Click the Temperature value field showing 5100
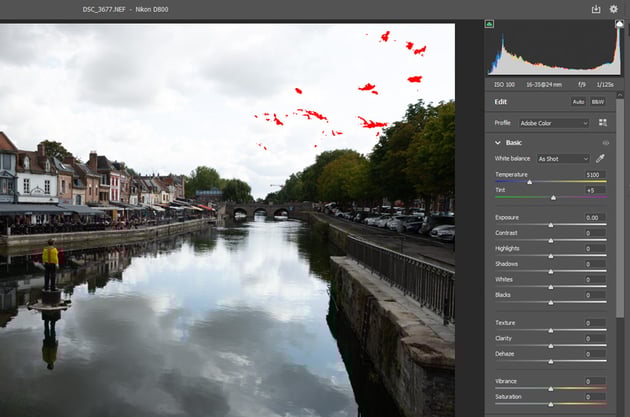This screenshot has height=417, width=630. coord(595,174)
